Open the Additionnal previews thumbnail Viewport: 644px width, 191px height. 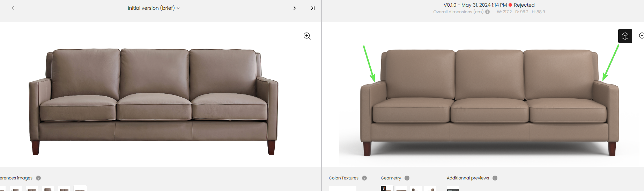[453, 190]
